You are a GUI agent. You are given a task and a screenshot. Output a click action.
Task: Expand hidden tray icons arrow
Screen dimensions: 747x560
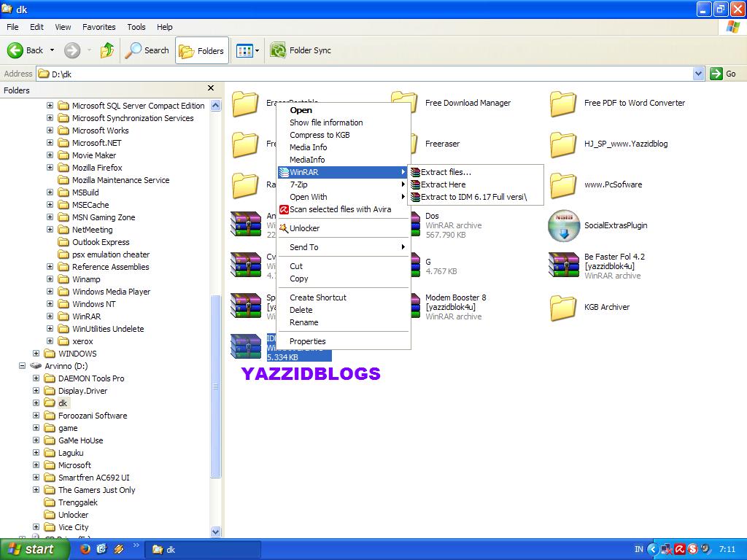[653, 549]
